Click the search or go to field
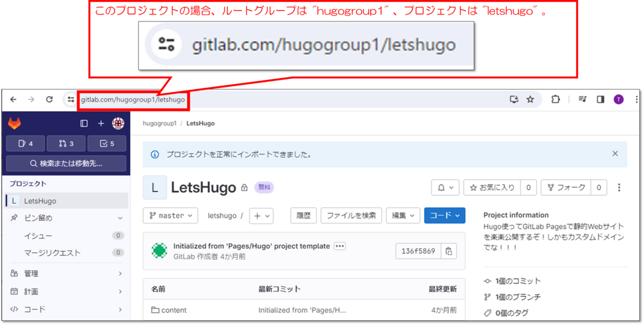The height and width of the screenshot is (325, 644). click(66, 163)
